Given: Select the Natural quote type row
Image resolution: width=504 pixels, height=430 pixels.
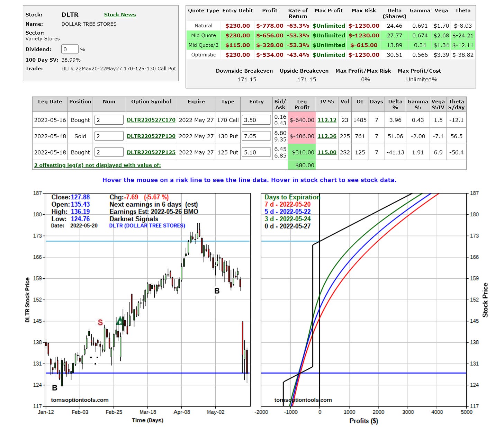Looking at the screenshot, I should click(x=331, y=26).
